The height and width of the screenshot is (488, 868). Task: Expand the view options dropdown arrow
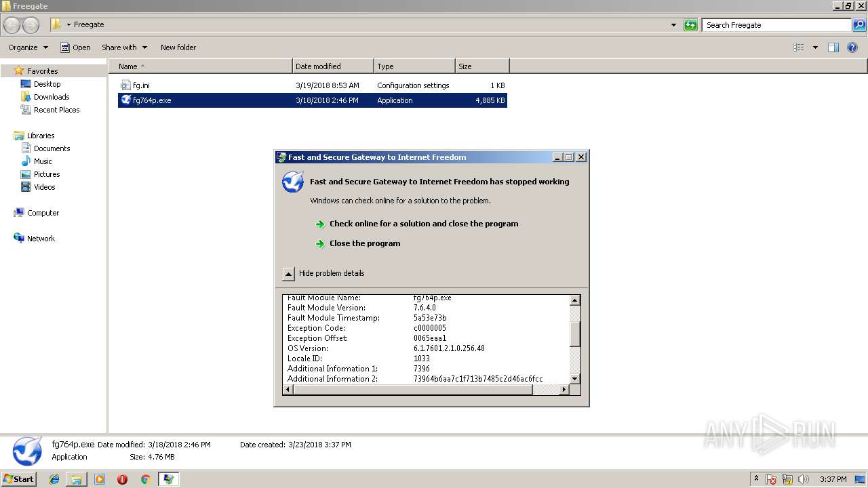[x=815, y=47]
